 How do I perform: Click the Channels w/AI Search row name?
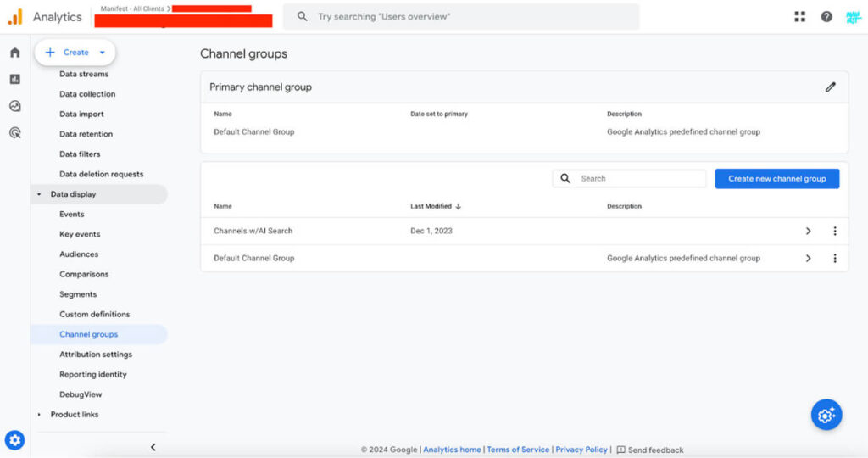point(253,231)
